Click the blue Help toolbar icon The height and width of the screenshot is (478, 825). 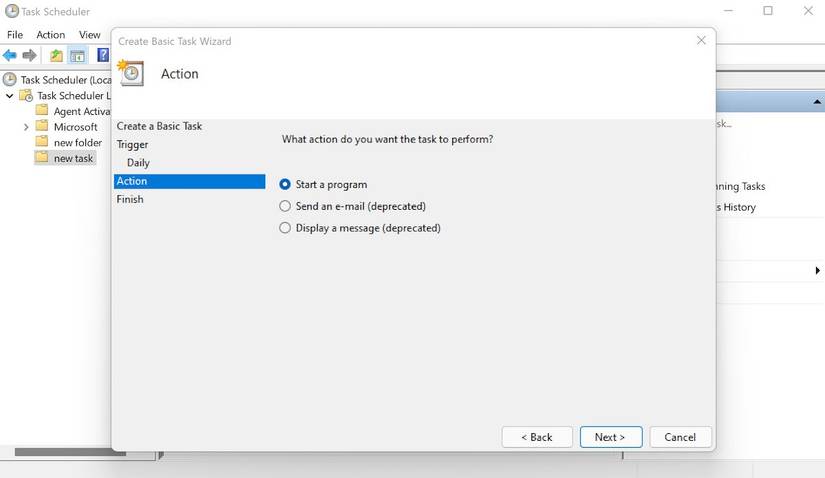pos(102,55)
